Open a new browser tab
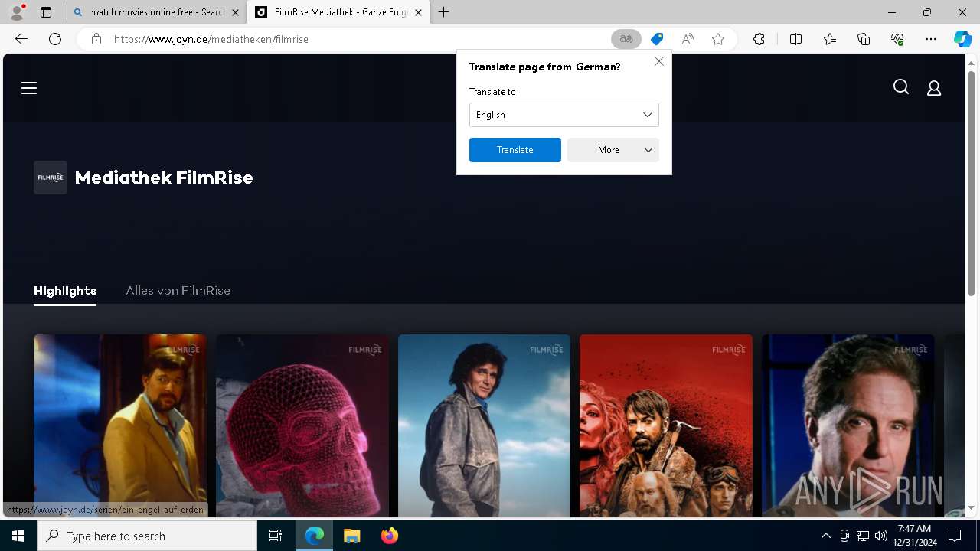980x551 pixels. pyautogui.click(x=444, y=12)
